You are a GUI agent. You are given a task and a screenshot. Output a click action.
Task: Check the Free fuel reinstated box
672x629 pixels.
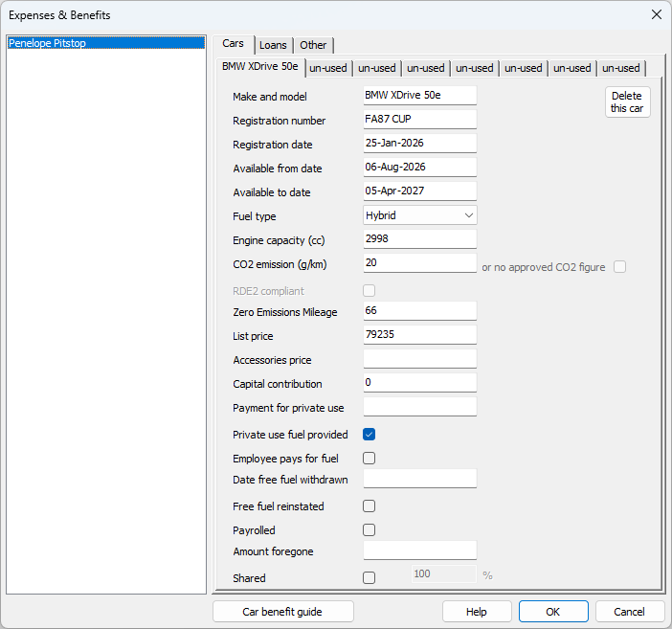(x=369, y=506)
